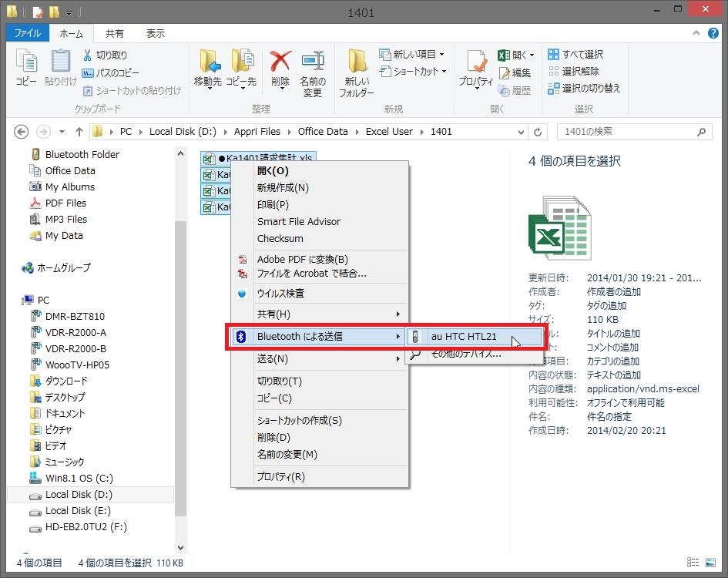Open PDF Files in navigation pane
The height and width of the screenshot is (578, 728).
click(x=65, y=203)
